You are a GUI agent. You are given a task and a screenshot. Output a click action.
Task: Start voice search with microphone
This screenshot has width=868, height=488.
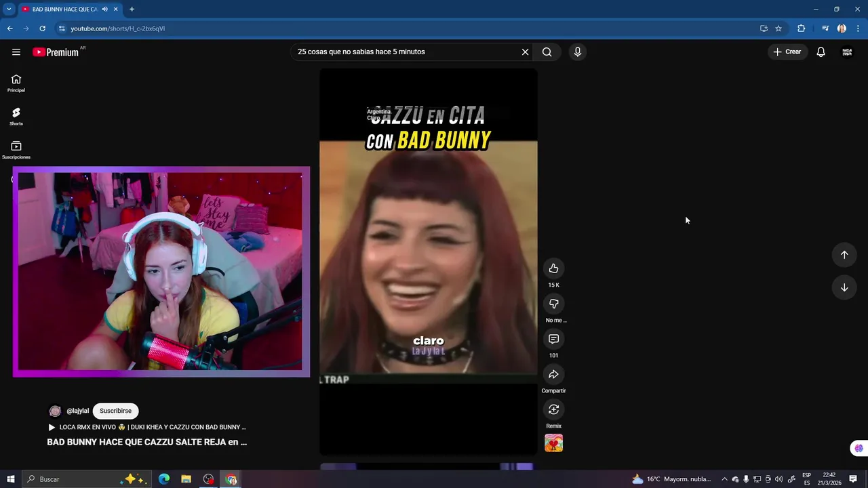[x=578, y=52]
